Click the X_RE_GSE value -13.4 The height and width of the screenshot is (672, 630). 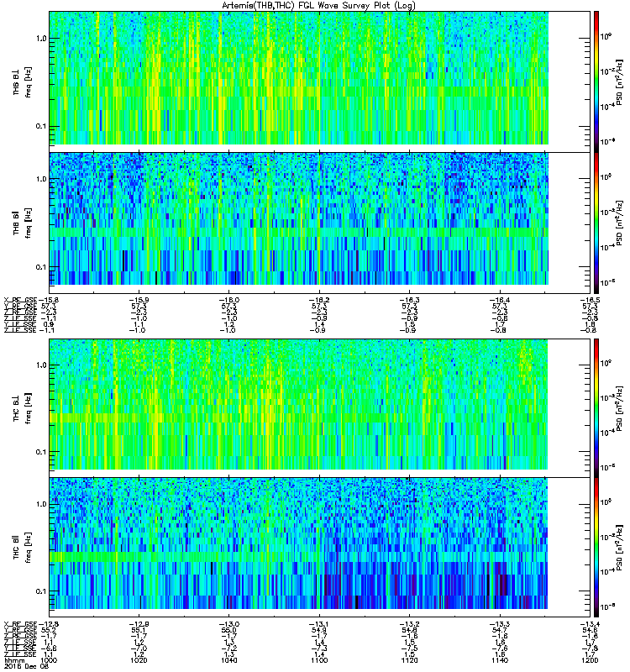coord(591,624)
